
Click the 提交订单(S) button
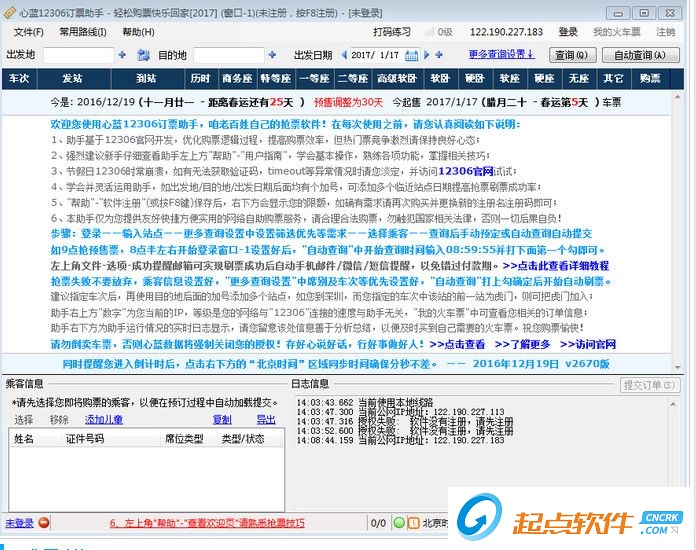(649, 385)
